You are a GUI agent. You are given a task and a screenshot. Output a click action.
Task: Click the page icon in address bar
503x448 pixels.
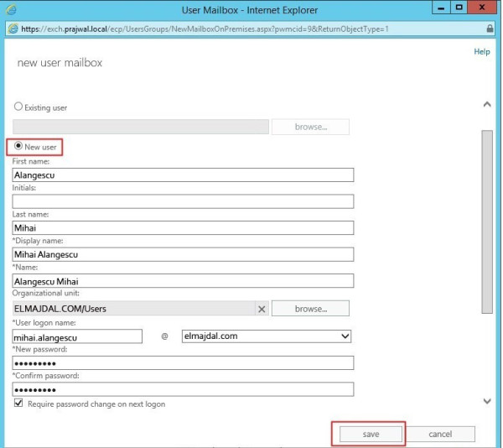[12, 28]
